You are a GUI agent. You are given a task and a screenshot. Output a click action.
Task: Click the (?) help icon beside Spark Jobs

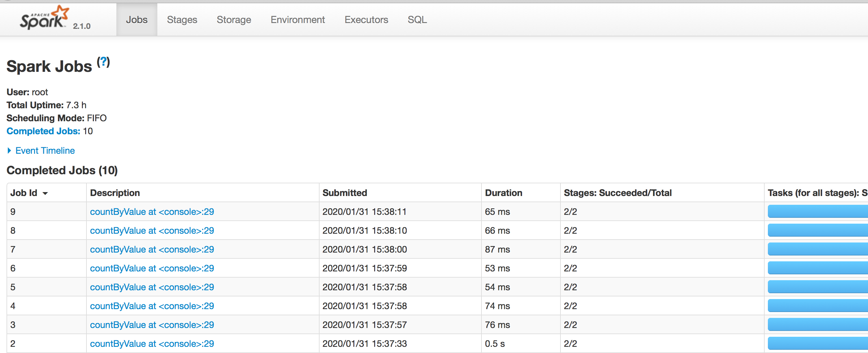(x=103, y=62)
